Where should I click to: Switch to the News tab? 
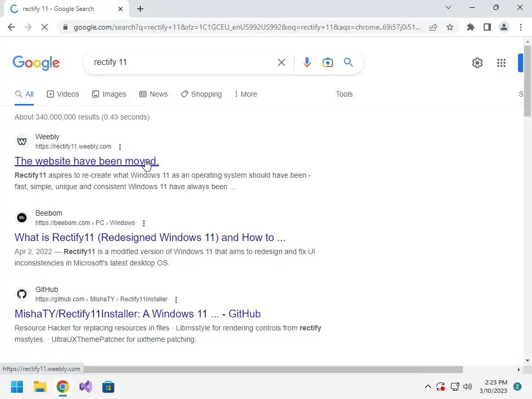(153, 94)
